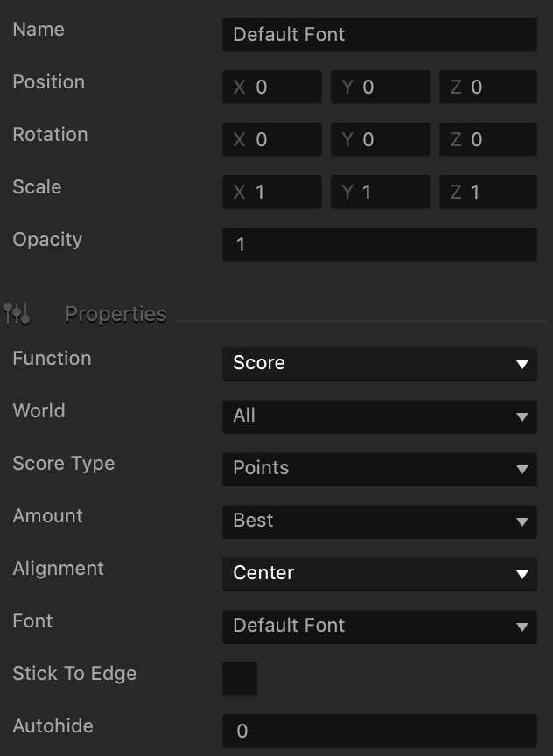The height and width of the screenshot is (756, 553).
Task: Select the Position Z field
Action: pyautogui.click(x=488, y=87)
